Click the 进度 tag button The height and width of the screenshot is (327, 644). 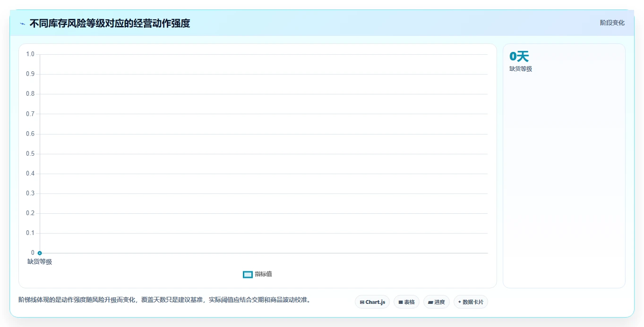[437, 302]
